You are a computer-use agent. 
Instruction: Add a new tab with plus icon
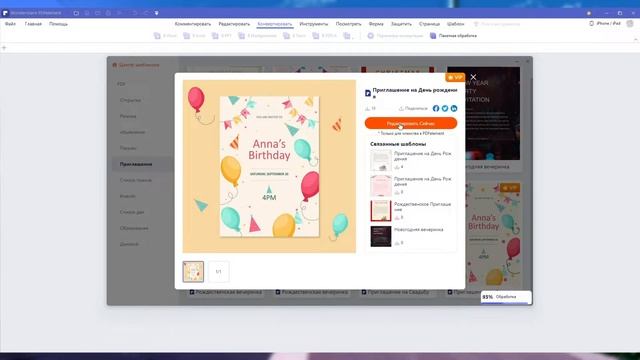[4, 48]
